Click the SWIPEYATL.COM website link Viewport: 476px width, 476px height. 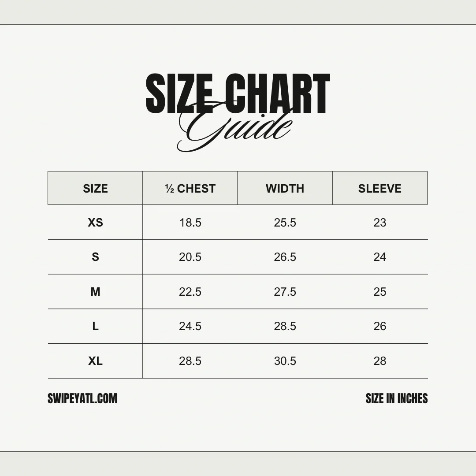82,399
